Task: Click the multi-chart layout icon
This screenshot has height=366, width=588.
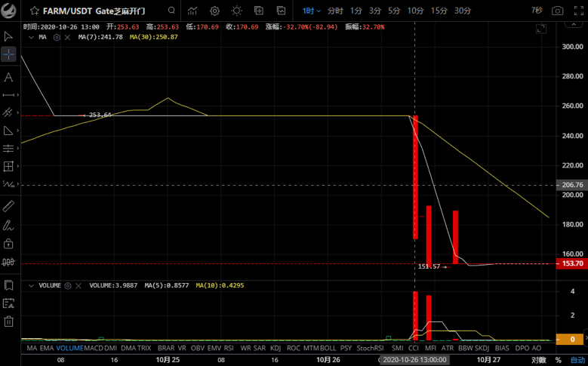Action: click(x=259, y=11)
